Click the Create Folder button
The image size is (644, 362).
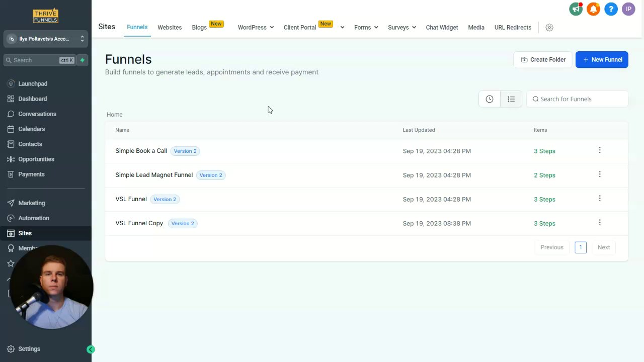[x=543, y=60]
